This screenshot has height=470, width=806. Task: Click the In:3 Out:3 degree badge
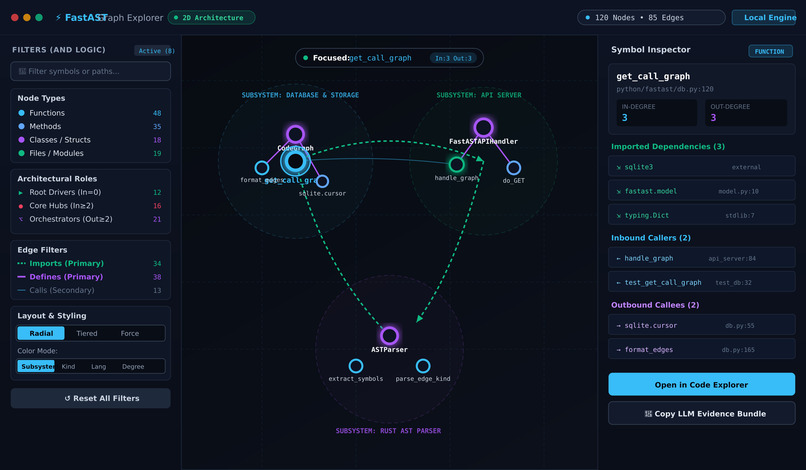pos(453,58)
